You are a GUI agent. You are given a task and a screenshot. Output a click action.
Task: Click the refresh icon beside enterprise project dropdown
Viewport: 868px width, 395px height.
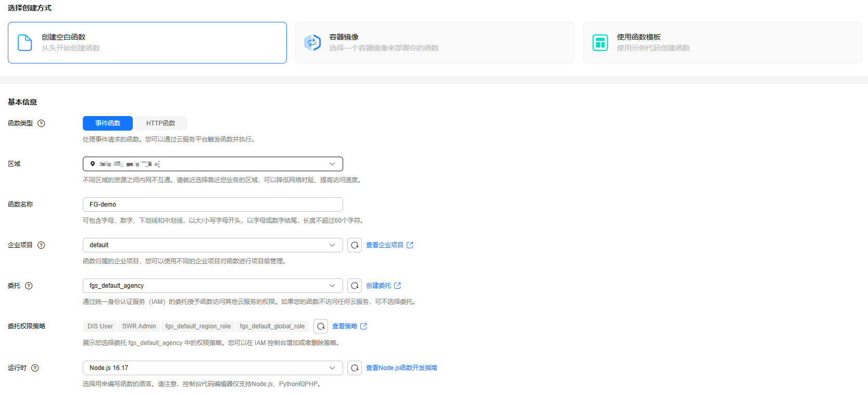[x=355, y=245]
